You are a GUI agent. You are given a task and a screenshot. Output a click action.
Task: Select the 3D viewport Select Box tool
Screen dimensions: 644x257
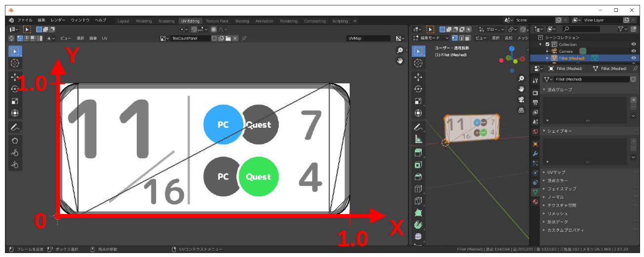point(418,51)
